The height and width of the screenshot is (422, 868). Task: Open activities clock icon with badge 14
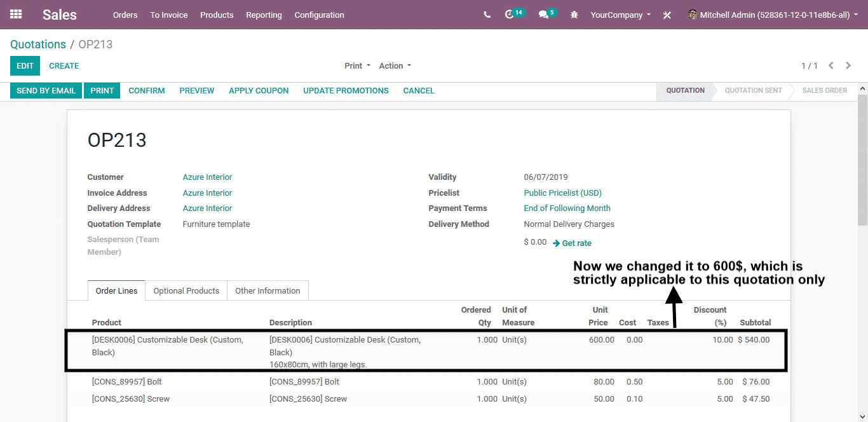[510, 14]
